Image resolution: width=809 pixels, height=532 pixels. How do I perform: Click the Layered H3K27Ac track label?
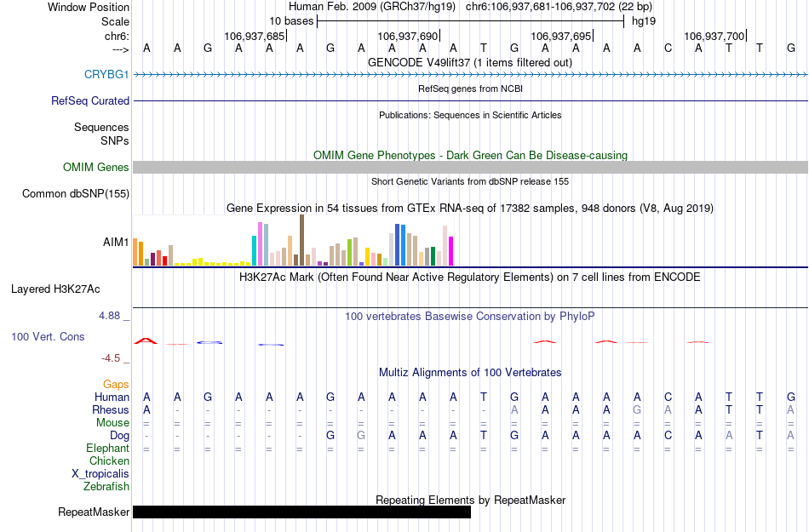(55, 289)
